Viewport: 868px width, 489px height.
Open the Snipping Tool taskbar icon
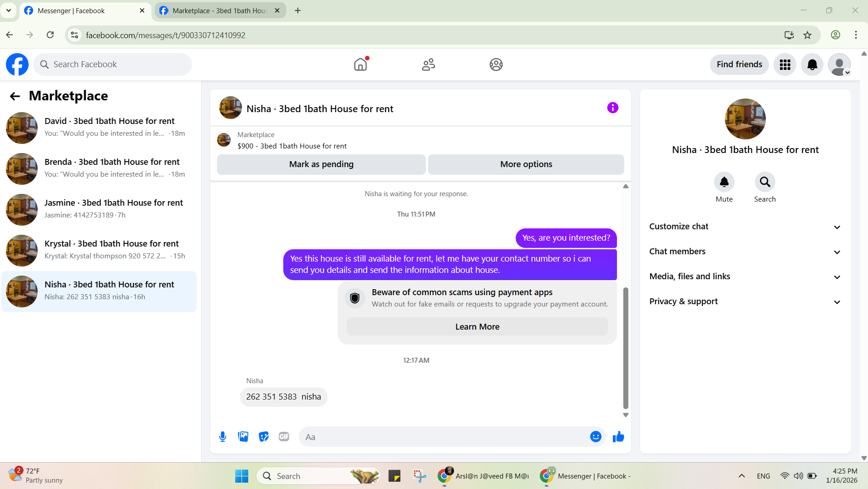point(419,476)
